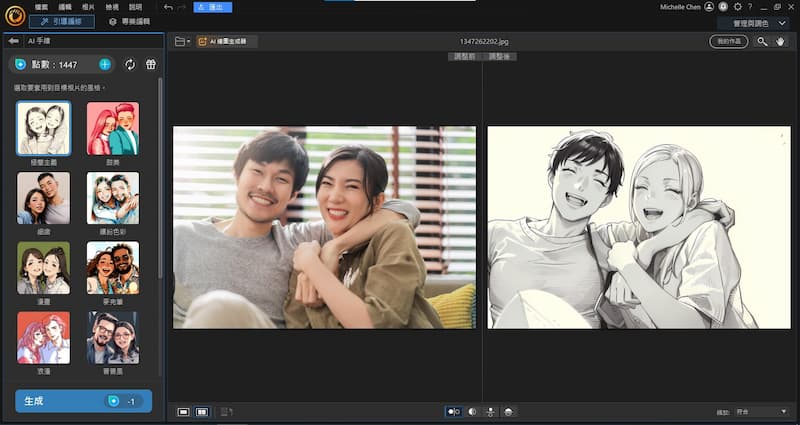Select the 甜美 style thumbnail

[x=113, y=129]
